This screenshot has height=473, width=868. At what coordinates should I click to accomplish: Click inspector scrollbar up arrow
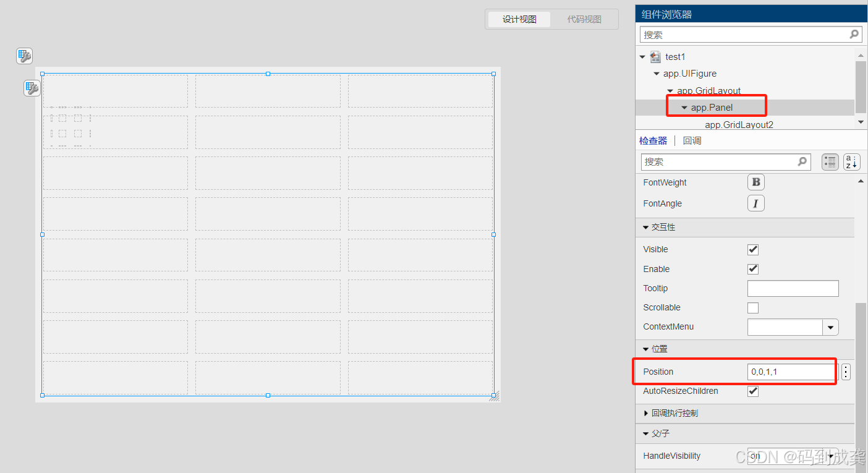(861, 181)
